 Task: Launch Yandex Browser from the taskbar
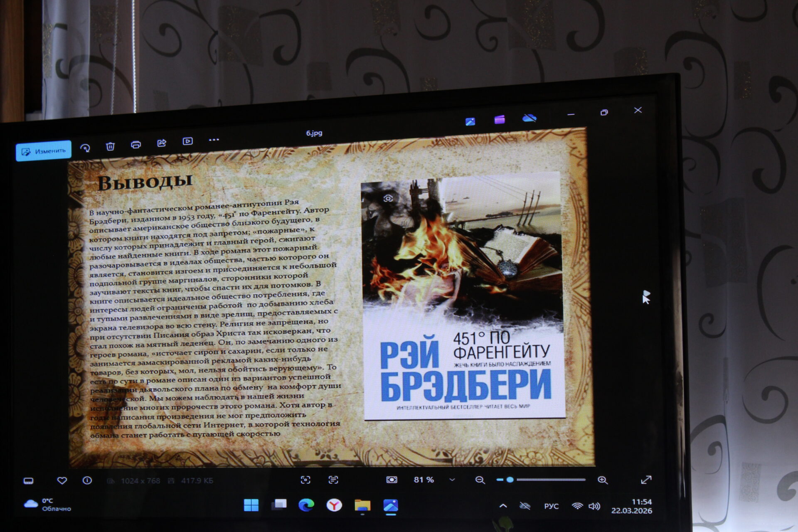tap(334, 505)
